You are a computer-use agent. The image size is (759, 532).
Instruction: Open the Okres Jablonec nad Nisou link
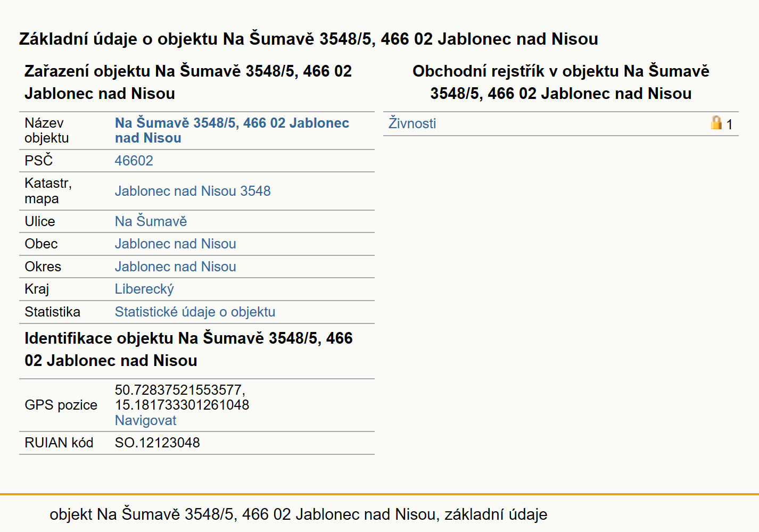click(175, 267)
